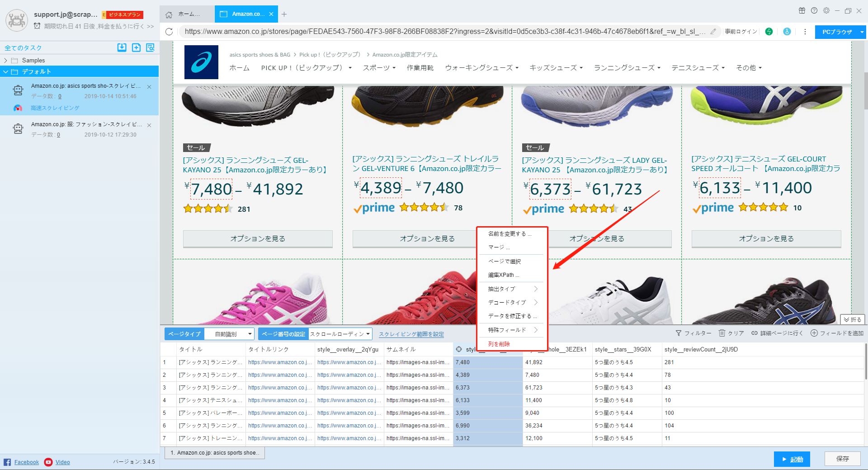The height and width of the screenshot is (470, 868).
Task: Select 名前を変更する in context menu
Action: click(x=512, y=234)
